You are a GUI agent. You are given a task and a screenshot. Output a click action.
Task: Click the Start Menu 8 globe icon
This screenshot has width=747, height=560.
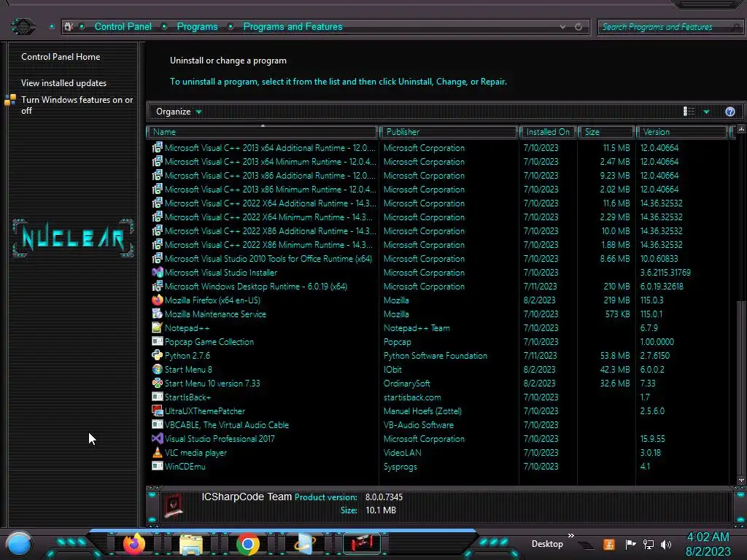(x=158, y=369)
